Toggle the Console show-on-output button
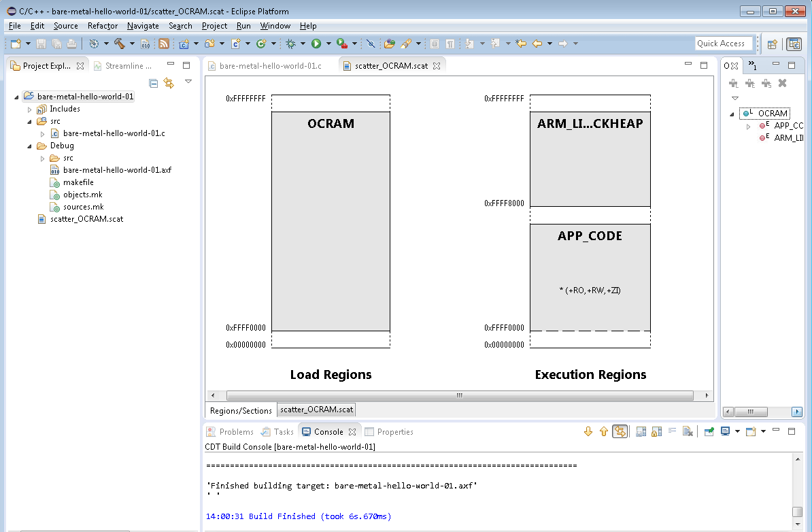 pos(620,431)
